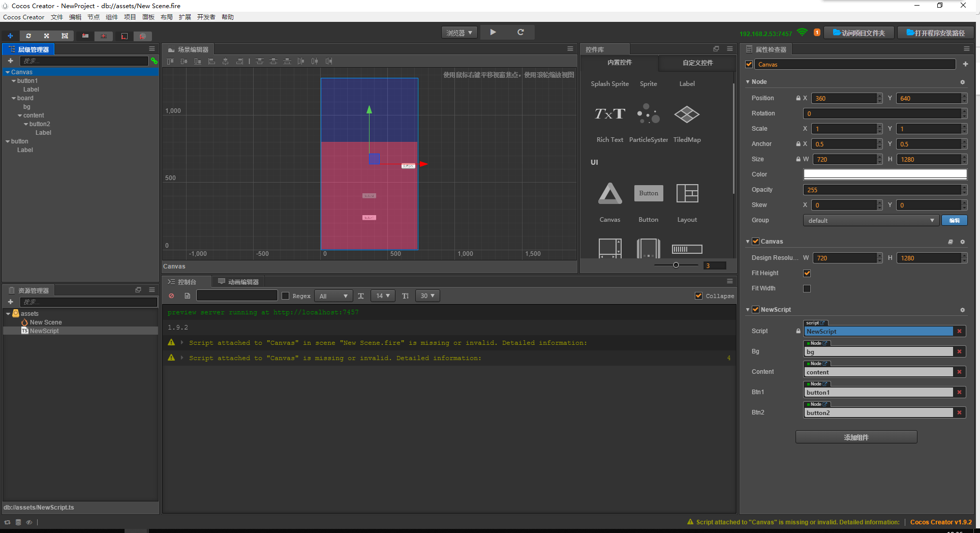The height and width of the screenshot is (533, 980).
Task: Open the 节点 menu
Action: click(94, 17)
